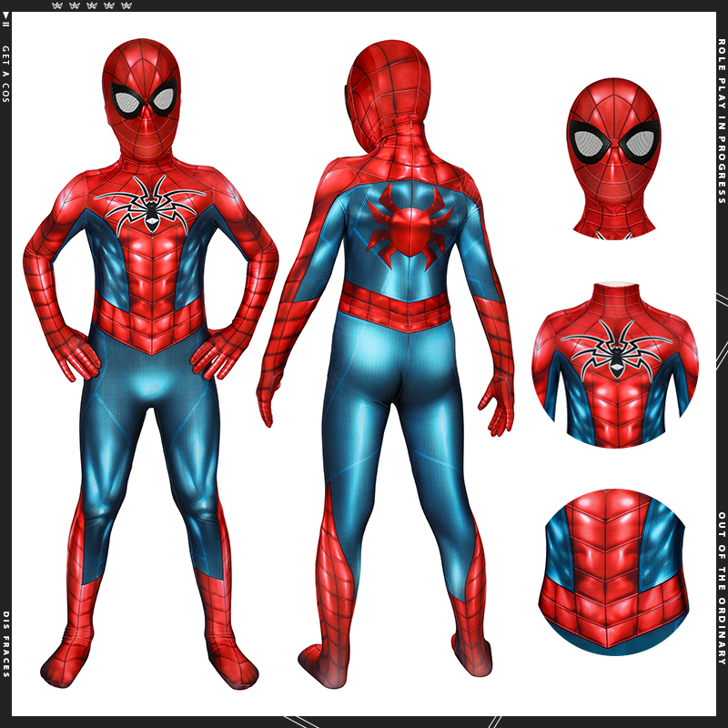The height and width of the screenshot is (728, 728).
Task: Select the back view of the full costume
Action: [x=385, y=365]
